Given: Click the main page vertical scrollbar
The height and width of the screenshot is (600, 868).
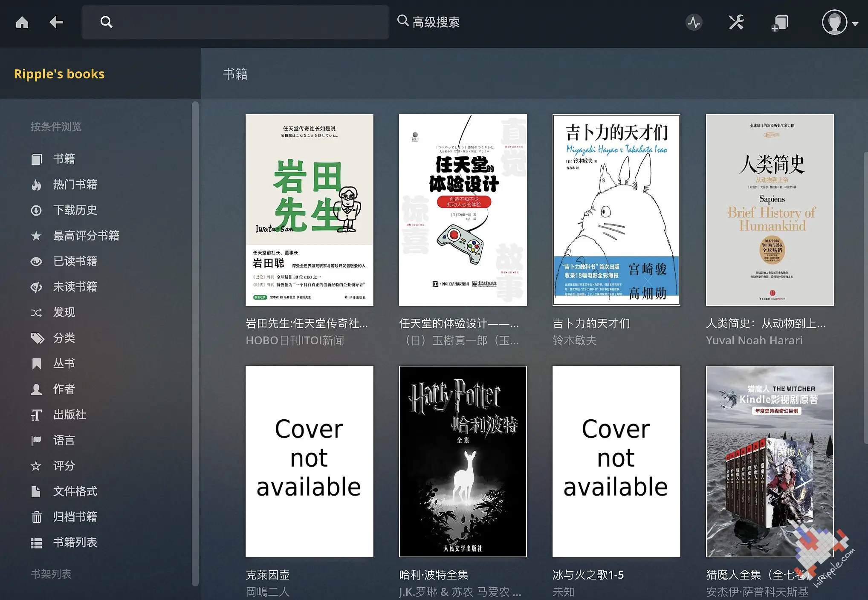Looking at the screenshot, I should point(865,298).
